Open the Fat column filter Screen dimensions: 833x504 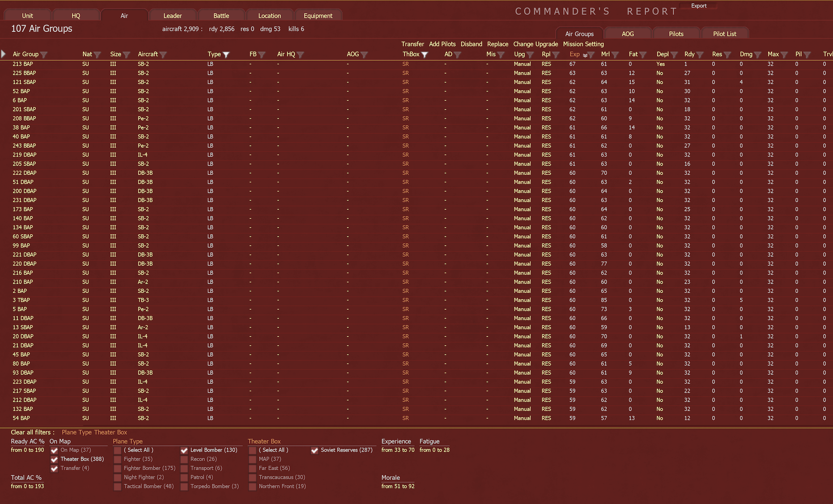pyautogui.click(x=643, y=54)
